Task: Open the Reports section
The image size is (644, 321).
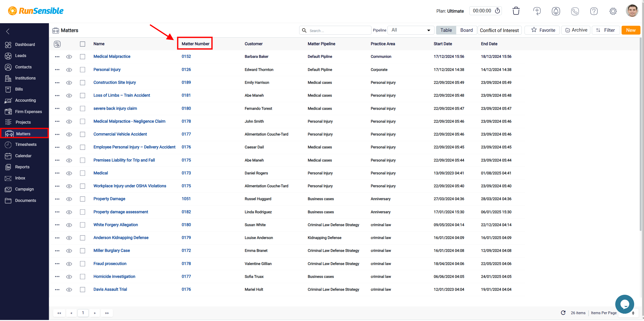Action: click(x=22, y=167)
